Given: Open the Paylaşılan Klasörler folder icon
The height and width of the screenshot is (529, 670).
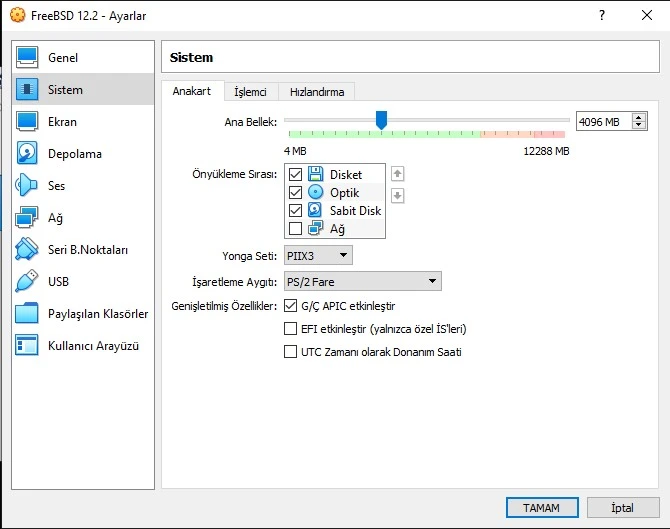Looking at the screenshot, I should pos(27,313).
